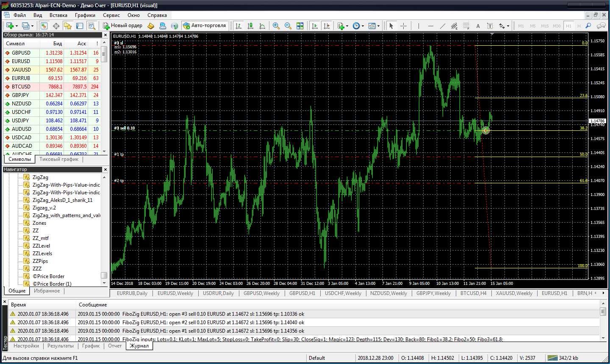Select ZigZag indicator in Navigator

pyautogui.click(x=40, y=177)
